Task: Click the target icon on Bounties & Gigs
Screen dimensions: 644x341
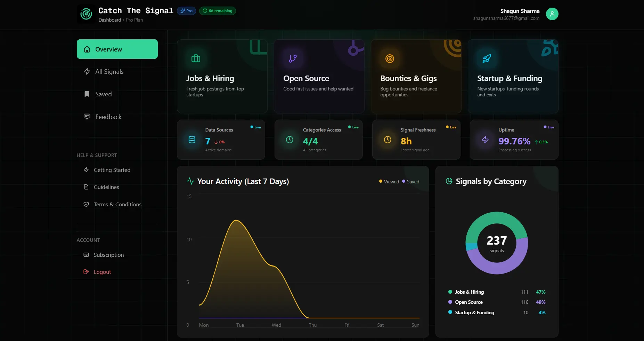Action: (x=390, y=58)
